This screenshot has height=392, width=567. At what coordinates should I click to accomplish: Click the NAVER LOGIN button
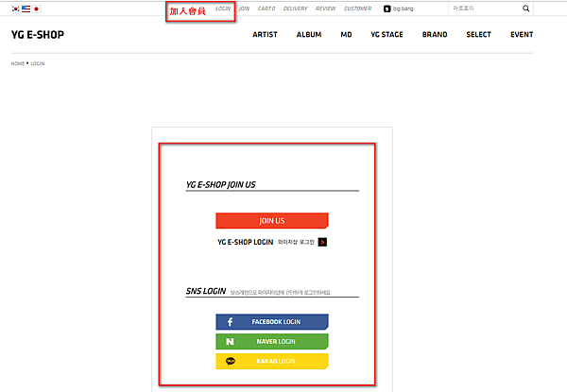click(272, 341)
